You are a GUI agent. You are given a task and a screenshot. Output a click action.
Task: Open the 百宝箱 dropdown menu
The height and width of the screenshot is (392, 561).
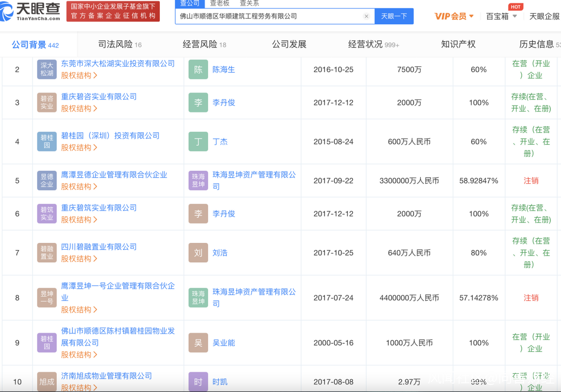pos(501,16)
